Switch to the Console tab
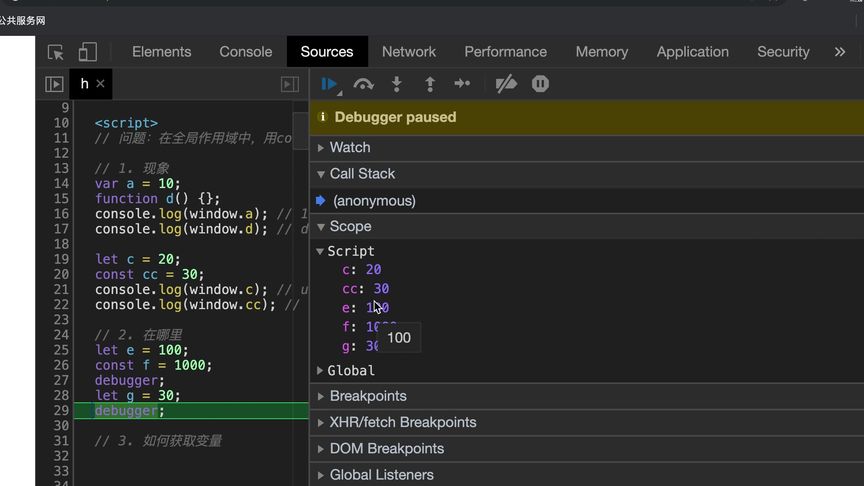Screen dimensions: 864x486 point(245,52)
